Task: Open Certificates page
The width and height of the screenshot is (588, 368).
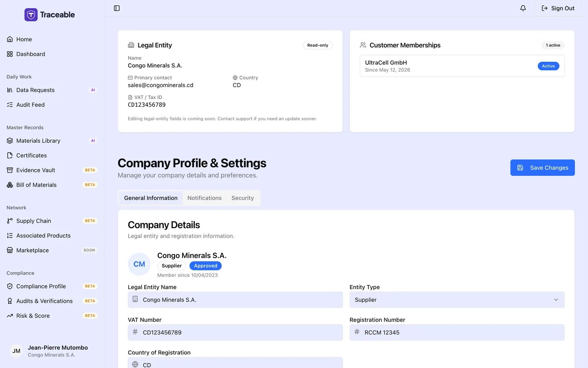Action: (52, 155)
